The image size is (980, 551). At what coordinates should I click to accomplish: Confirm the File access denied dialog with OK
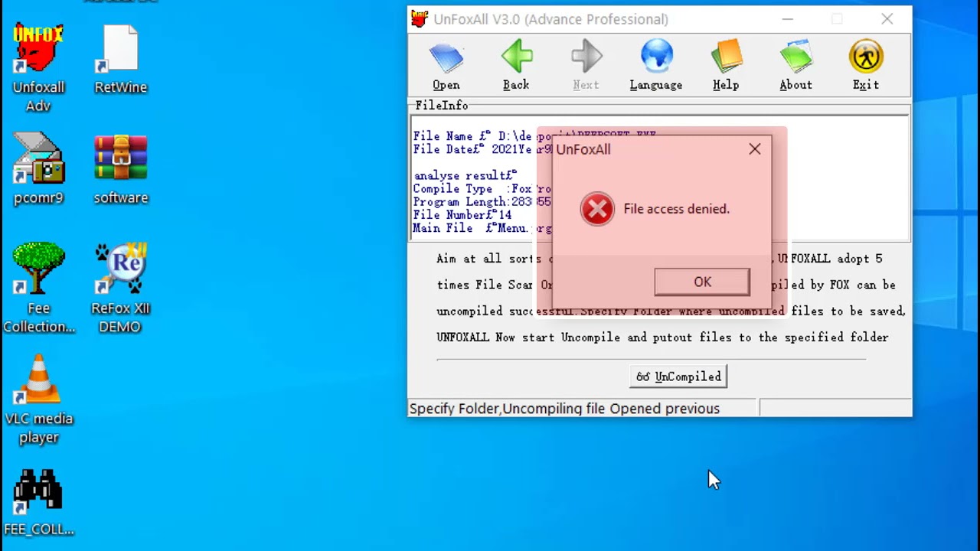[702, 282]
